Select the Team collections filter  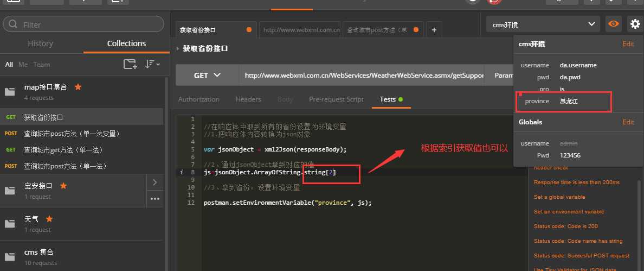(42, 65)
